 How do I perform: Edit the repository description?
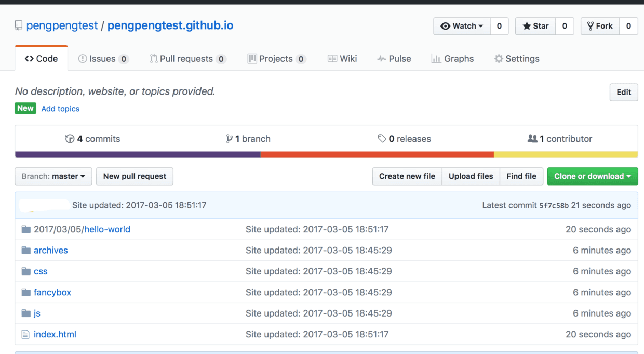[x=624, y=92]
